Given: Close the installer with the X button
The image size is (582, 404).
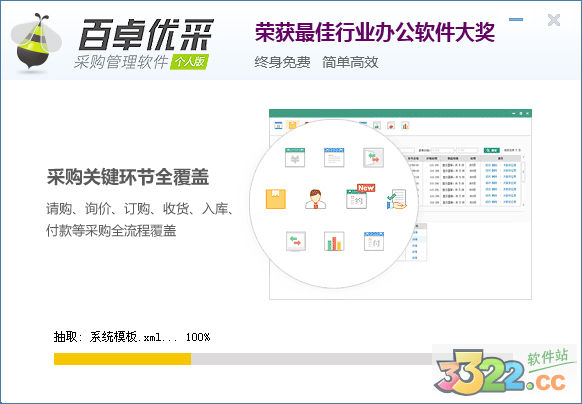Looking at the screenshot, I should [554, 20].
